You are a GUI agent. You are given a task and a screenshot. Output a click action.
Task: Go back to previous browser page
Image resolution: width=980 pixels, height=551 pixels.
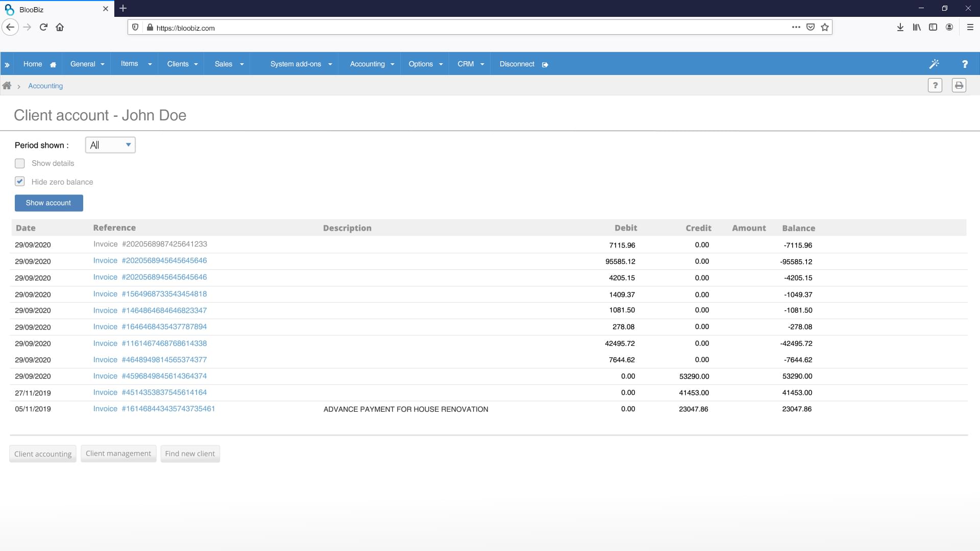pos(10,27)
